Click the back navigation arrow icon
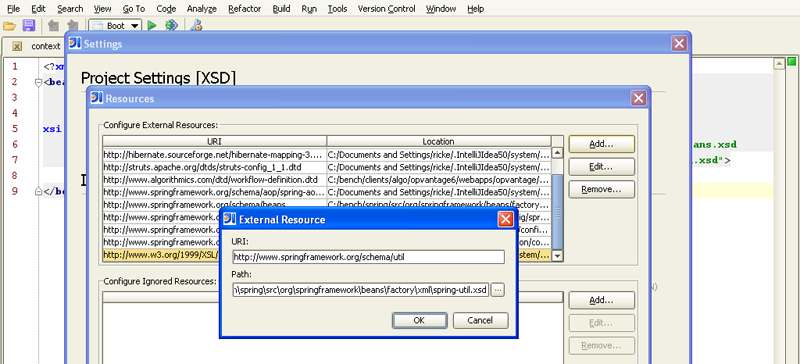 [54, 26]
